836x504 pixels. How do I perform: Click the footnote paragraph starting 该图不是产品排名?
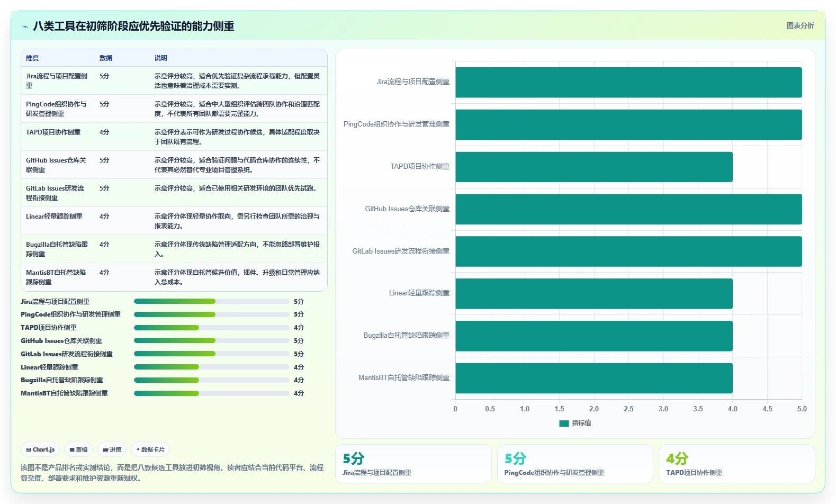172,473
